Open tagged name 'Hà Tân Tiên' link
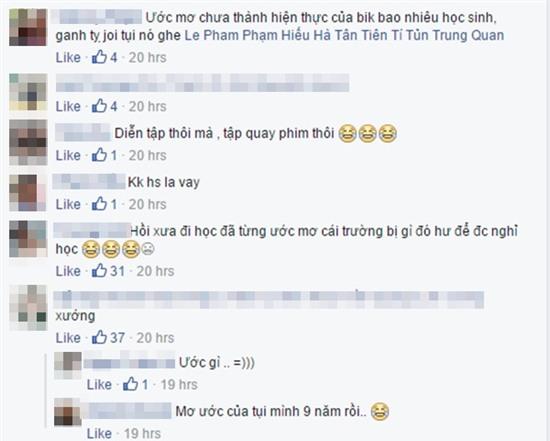 tap(350, 35)
